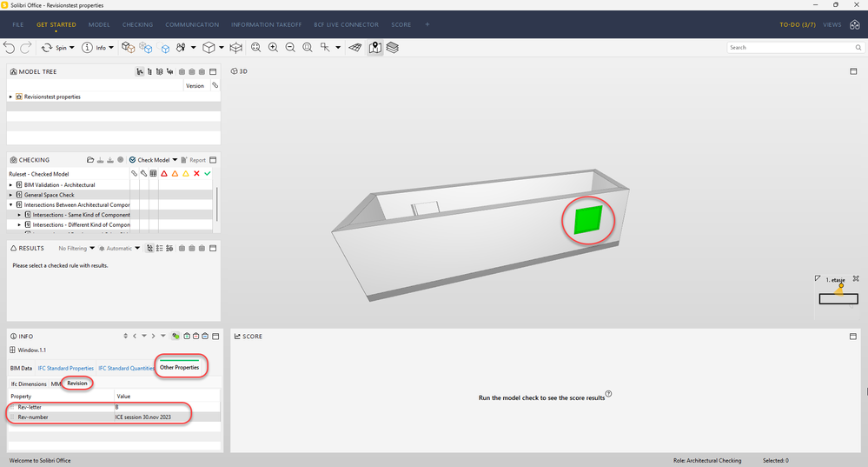Viewport: 868px width, 467px height.
Task: Toggle the fourth Model Tree view-mode icon
Action: click(x=169, y=71)
